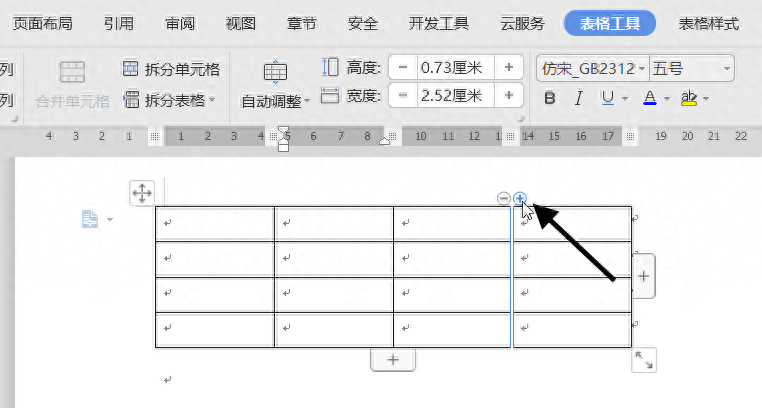Increase the 宽度 value with plus
762x408 pixels.
[509, 95]
